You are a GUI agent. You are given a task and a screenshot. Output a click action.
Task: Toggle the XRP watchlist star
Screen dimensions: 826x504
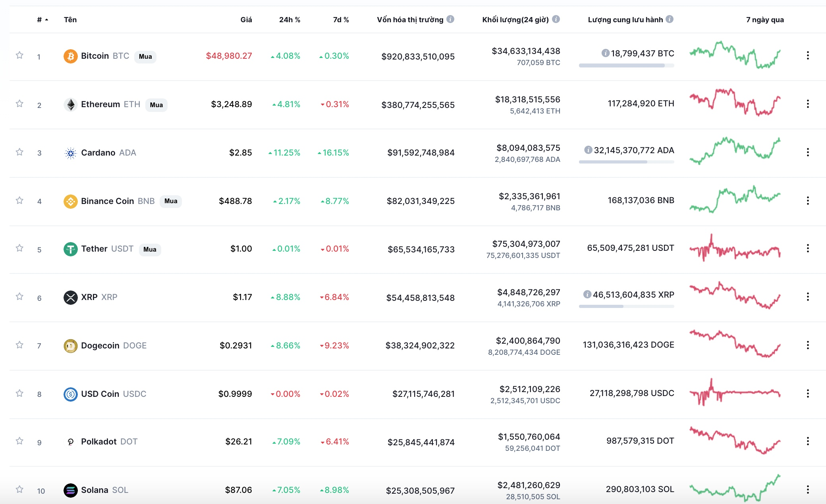point(19,296)
